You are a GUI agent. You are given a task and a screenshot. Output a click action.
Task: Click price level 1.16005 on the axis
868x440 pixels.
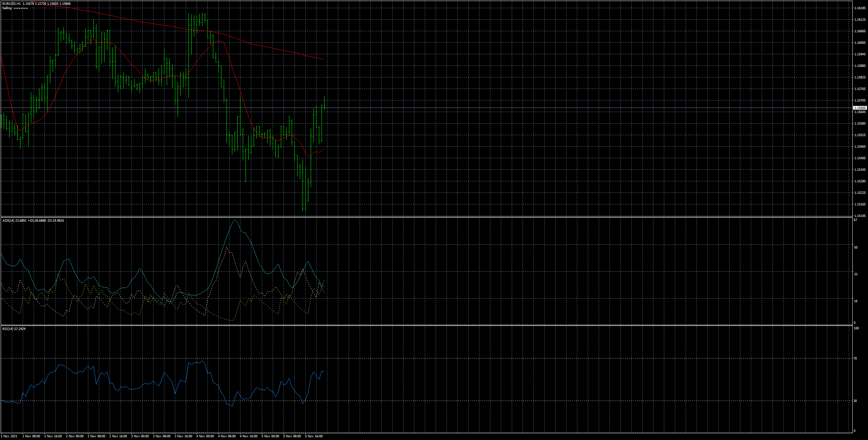coord(860,43)
